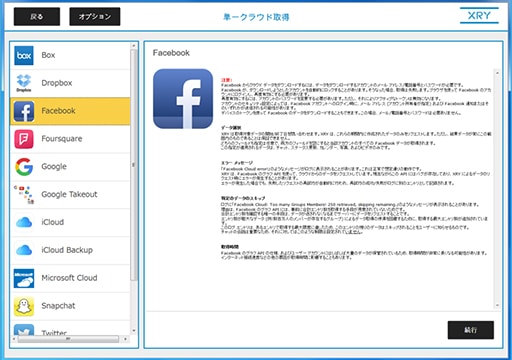Click the XRY logo
The height and width of the screenshot is (360, 512).
pos(479,16)
